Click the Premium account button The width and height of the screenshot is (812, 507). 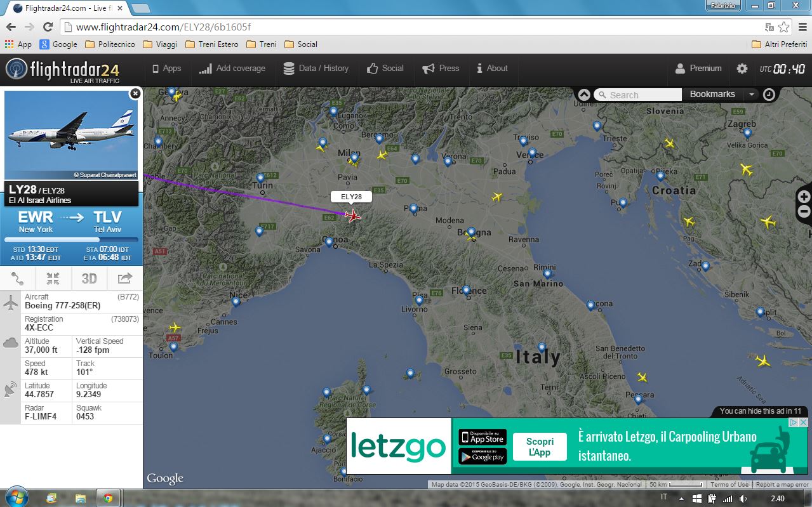point(698,69)
